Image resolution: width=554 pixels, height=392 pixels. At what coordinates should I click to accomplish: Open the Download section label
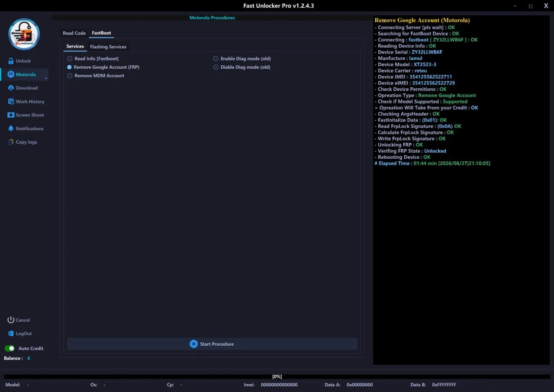click(x=27, y=88)
